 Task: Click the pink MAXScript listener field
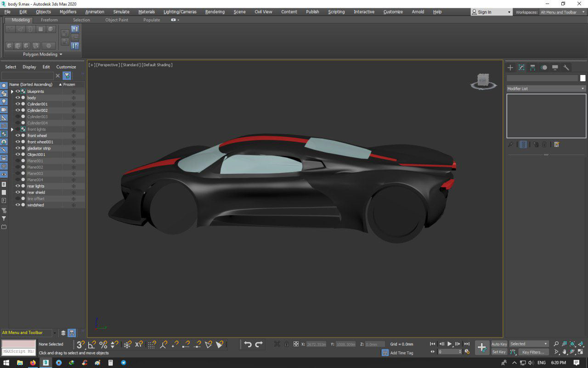[18, 344]
